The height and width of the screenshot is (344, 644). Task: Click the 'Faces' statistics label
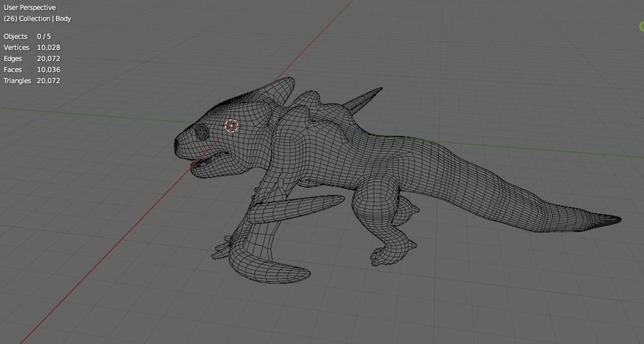pos(13,70)
